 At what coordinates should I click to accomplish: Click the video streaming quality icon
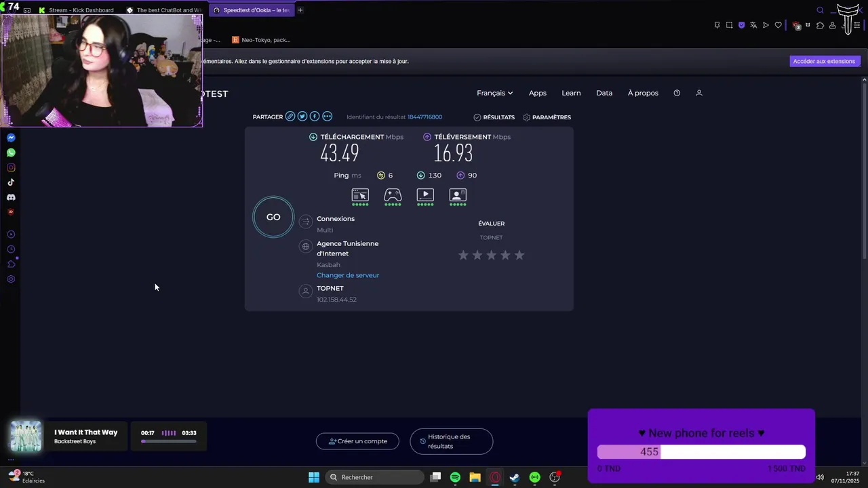(x=425, y=196)
